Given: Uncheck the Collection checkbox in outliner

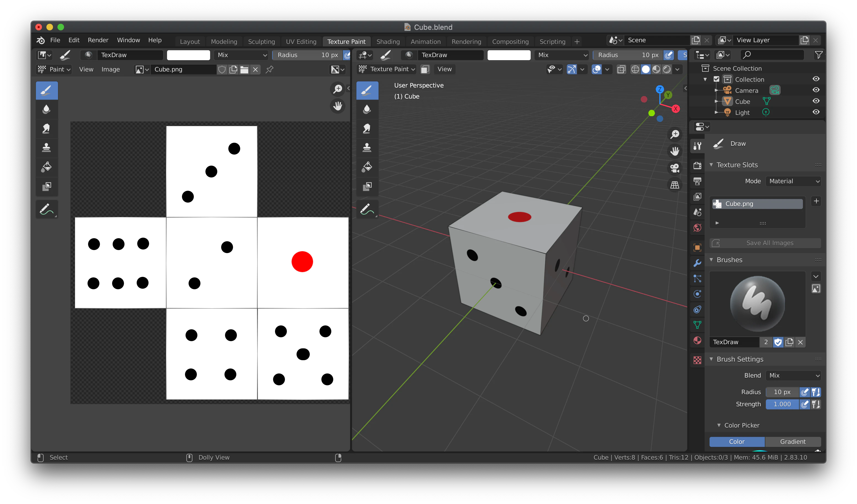Looking at the screenshot, I should coord(716,79).
